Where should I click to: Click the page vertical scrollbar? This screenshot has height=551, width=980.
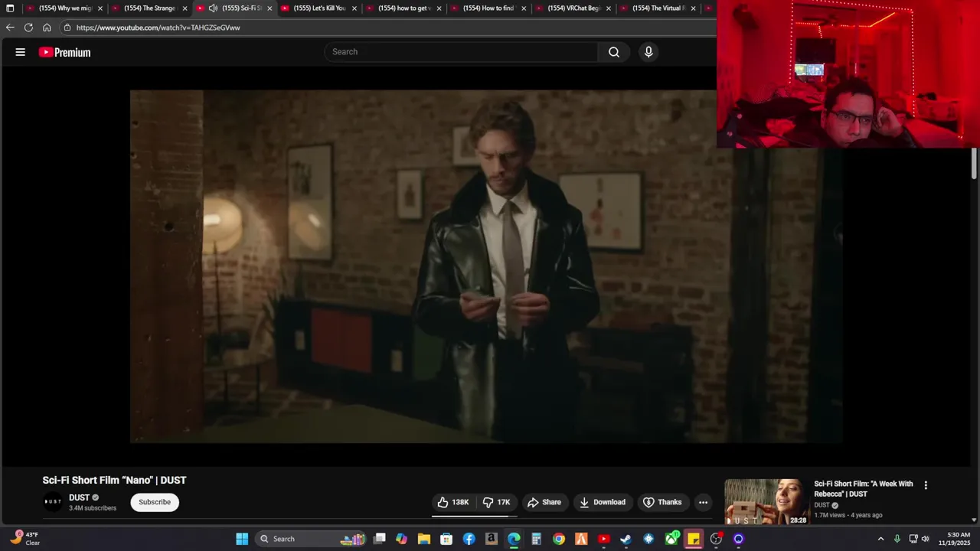point(974,165)
